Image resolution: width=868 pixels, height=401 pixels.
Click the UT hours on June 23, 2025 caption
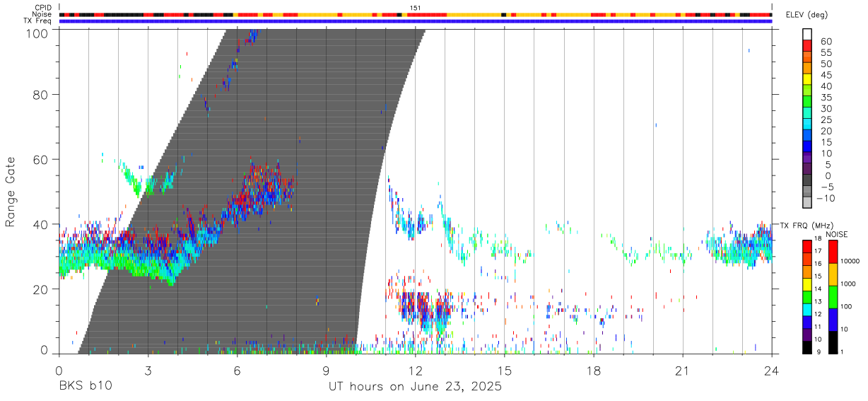415,387
